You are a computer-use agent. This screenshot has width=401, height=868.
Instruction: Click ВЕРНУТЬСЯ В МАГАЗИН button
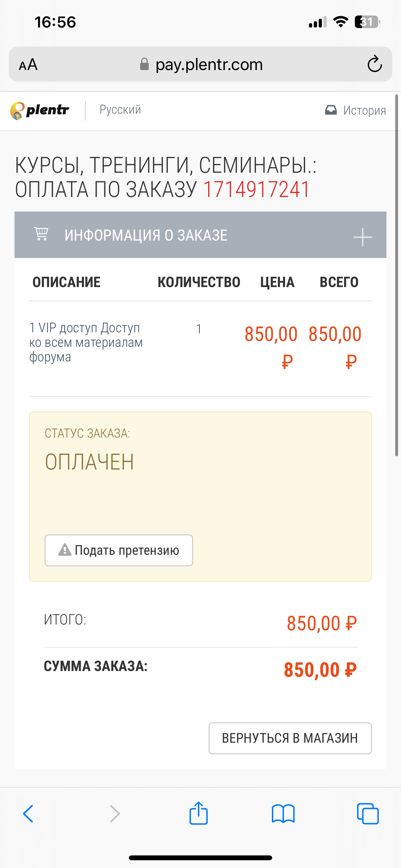pyautogui.click(x=290, y=738)
